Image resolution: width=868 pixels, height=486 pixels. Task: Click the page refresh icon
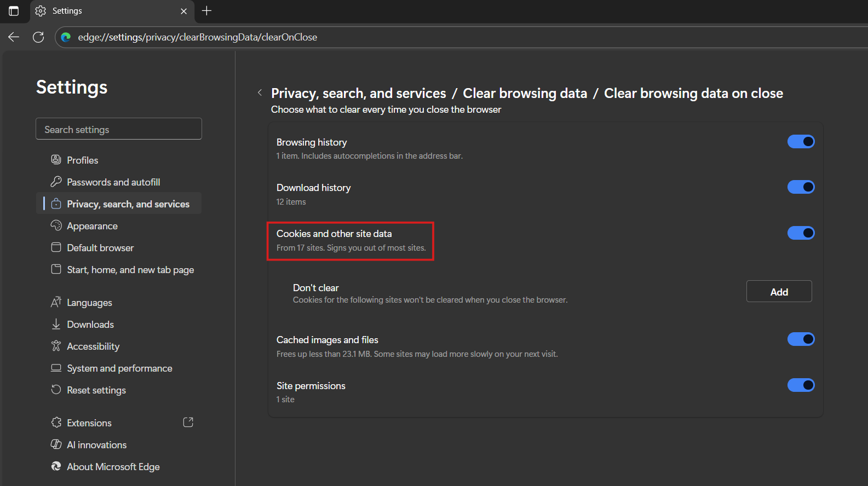(38, 37)
